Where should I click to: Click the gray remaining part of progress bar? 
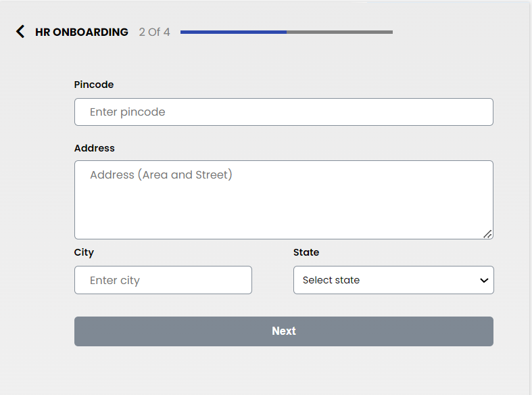coord(339,32)
